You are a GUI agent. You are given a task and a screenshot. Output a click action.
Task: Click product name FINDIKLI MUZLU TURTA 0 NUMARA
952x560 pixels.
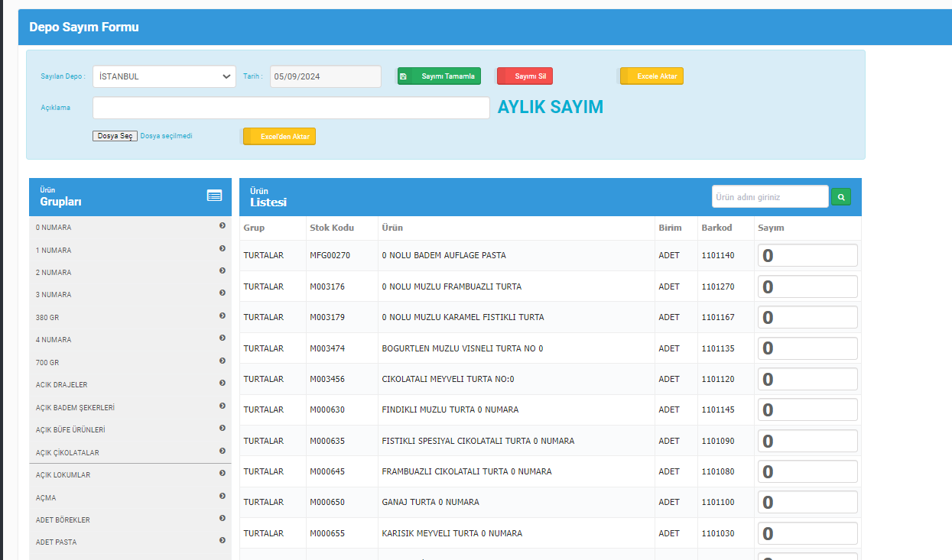(450, 409)
